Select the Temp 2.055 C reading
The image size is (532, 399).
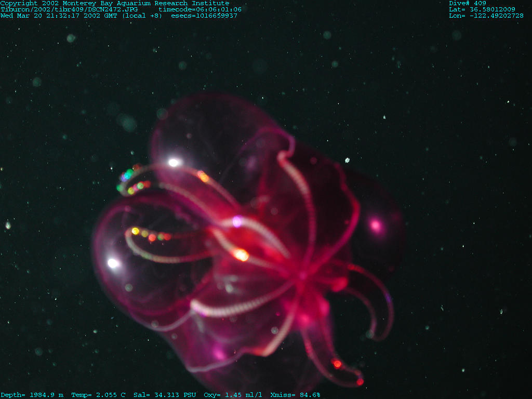[x=98, y=395]
